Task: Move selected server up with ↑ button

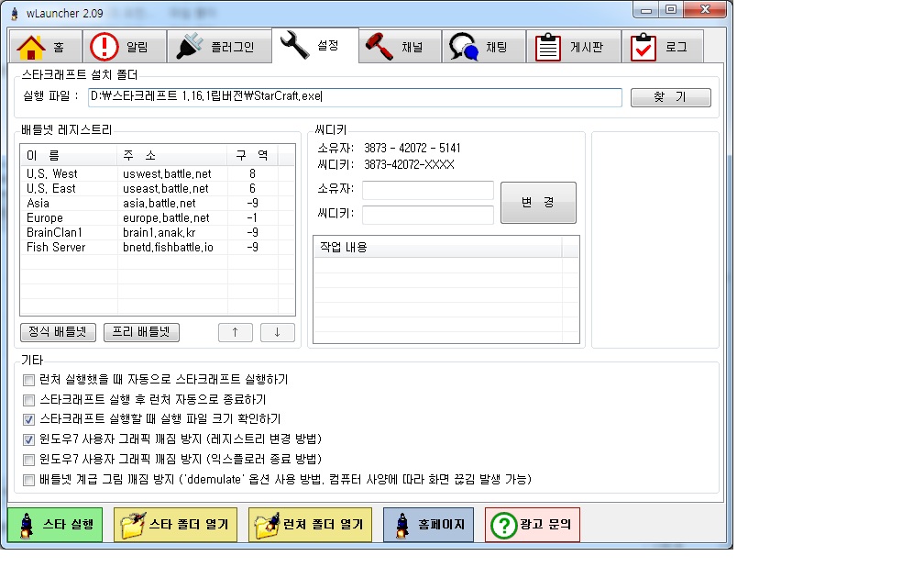Action: [x=235, y=332]
